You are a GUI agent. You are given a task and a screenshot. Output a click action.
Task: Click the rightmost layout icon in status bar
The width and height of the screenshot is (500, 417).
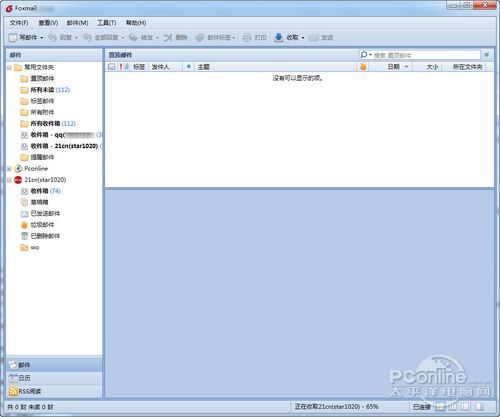(x=479, y=407)
